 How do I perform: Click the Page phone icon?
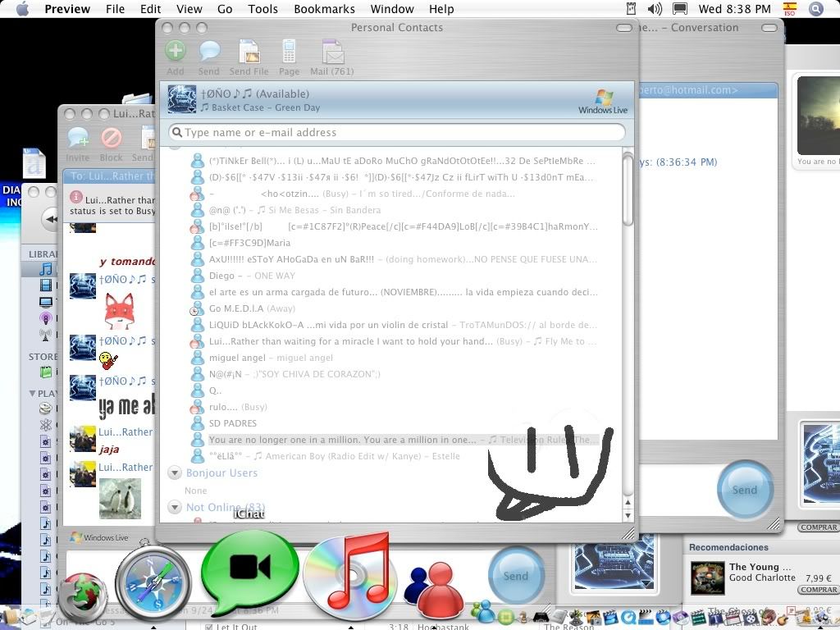pos(289,52)
